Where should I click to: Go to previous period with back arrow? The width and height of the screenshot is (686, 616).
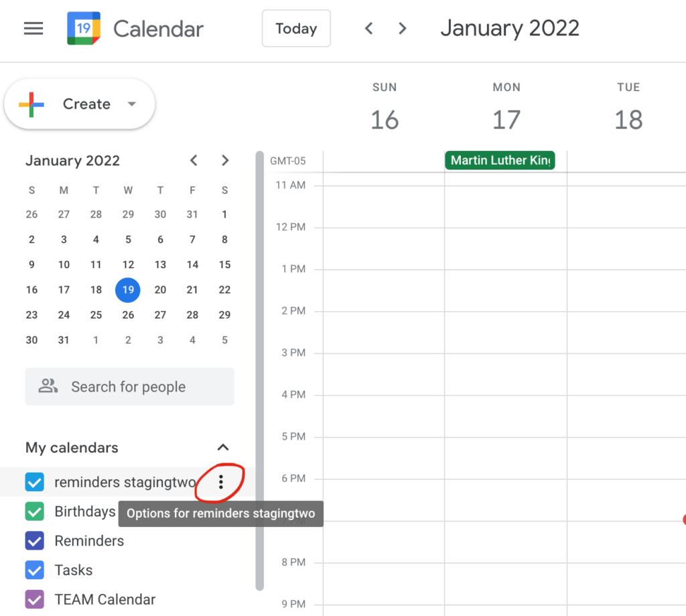click(x=368, y=28)
